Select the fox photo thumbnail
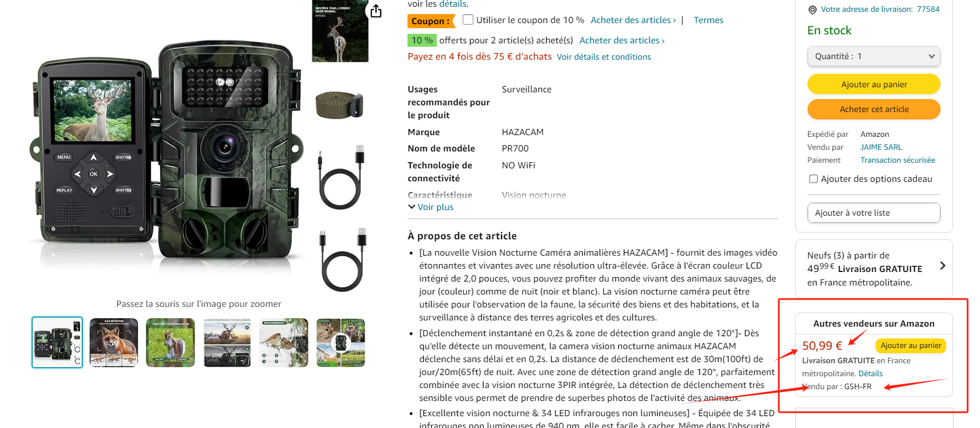The width and height of the screenshot is (980, 428). click(114, 342)
